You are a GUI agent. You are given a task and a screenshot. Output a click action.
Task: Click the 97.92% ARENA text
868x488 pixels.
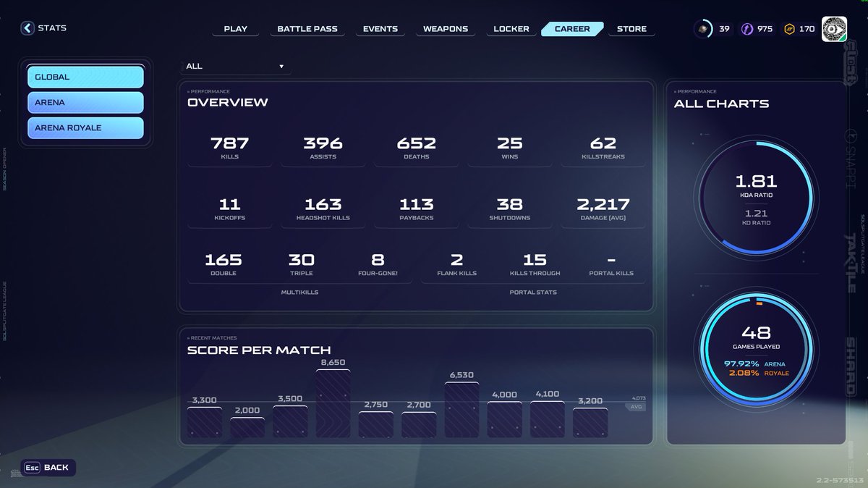coord(754,363)
